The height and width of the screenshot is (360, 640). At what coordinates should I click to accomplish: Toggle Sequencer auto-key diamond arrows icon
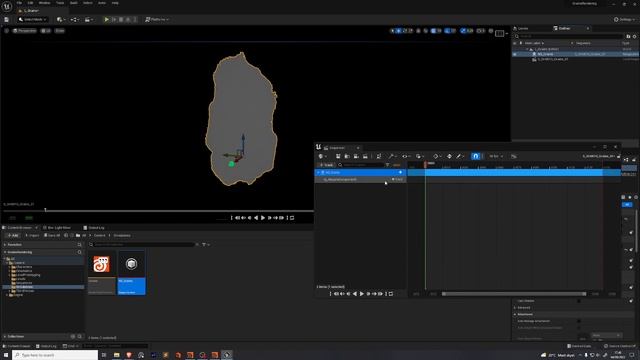point(449,156)
